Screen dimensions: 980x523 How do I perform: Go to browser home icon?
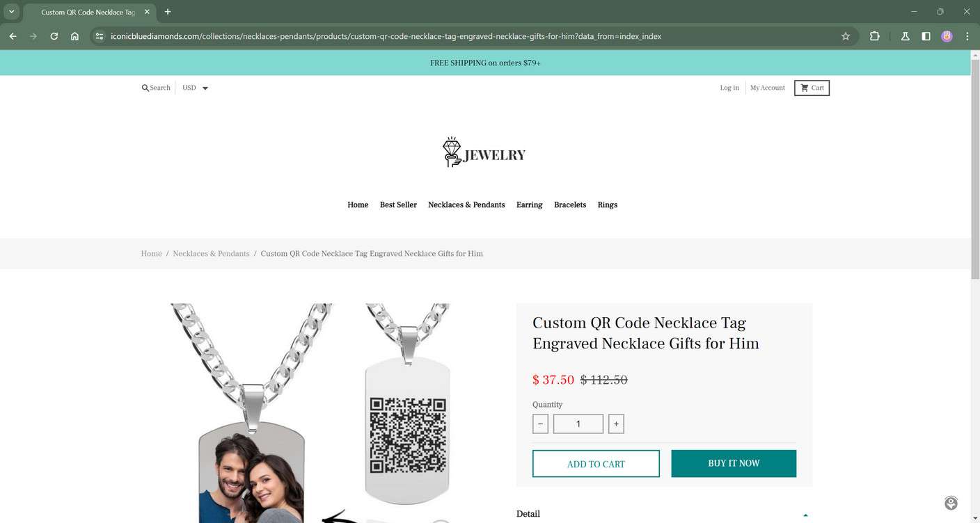point(74,36)
